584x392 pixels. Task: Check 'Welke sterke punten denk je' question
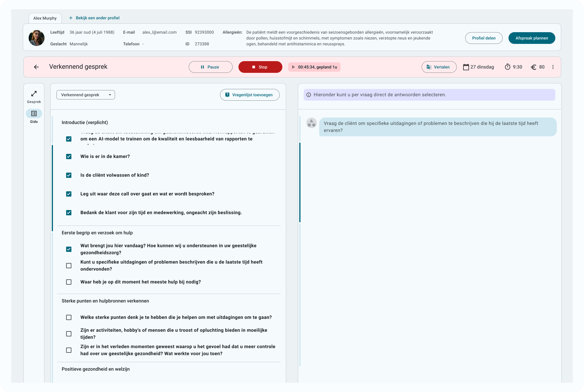point(69,317)
